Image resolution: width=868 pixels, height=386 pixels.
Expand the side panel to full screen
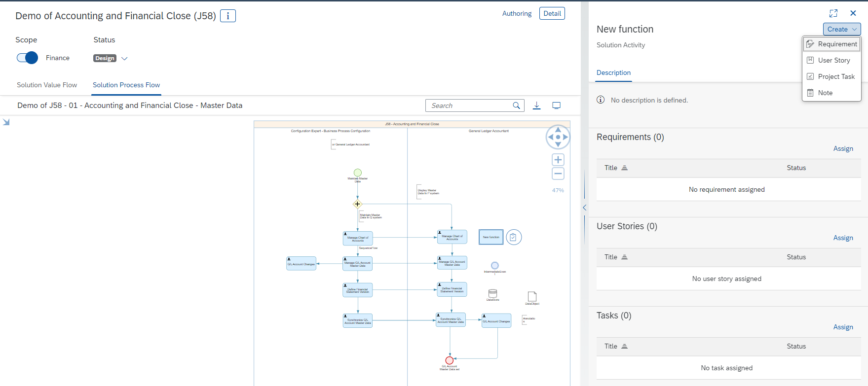pyautogui.click(x=833, y=13)
